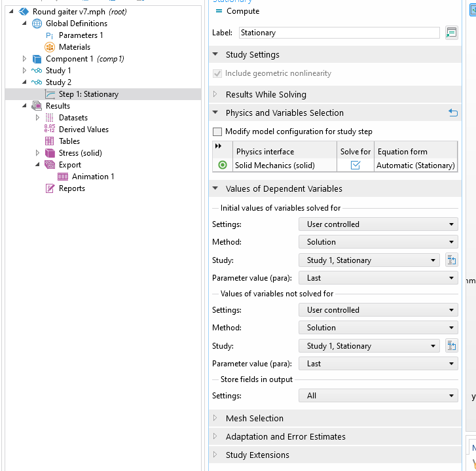Select the Derived Values node

coord(83,130)
